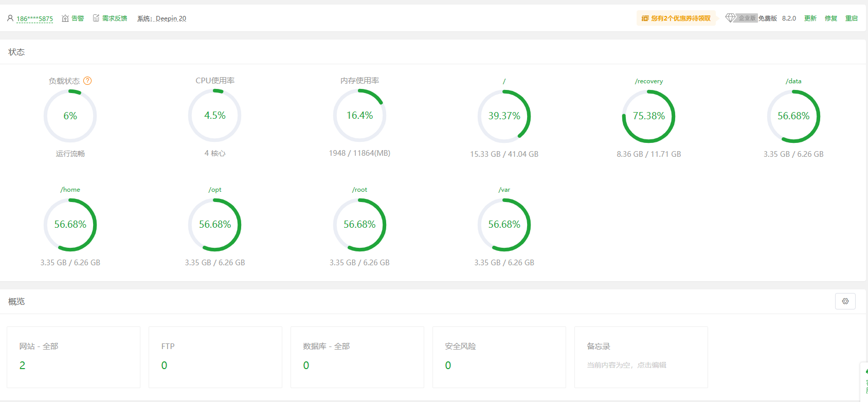Screen dimensions: 868x402
Task: Click the /data partition label
Action: [793, 81]
